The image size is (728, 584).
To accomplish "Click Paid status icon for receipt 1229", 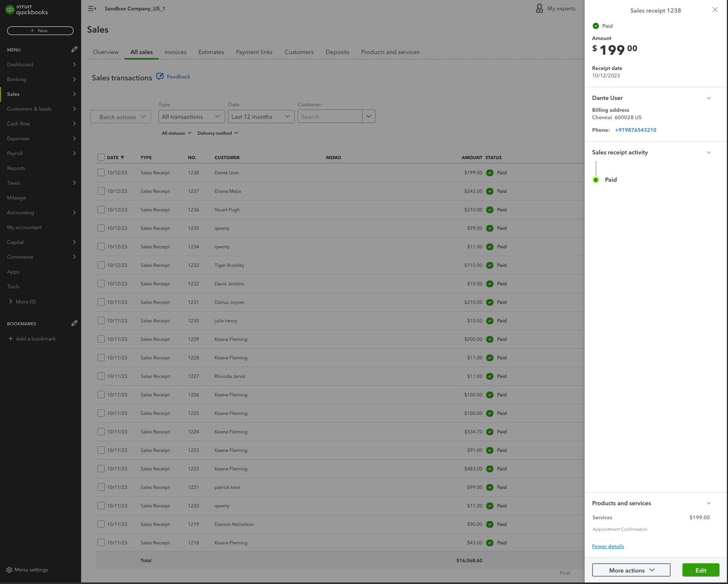I will (490, 339).
